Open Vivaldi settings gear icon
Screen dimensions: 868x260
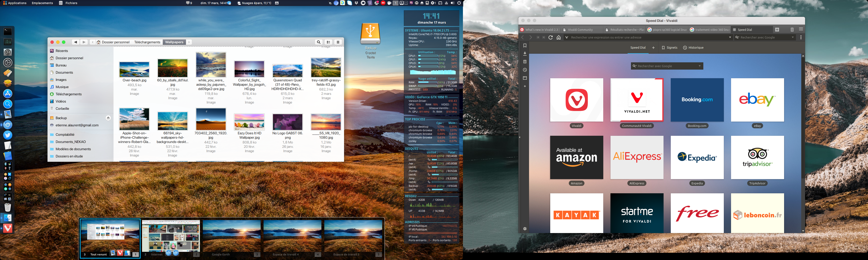click(525, 229)
